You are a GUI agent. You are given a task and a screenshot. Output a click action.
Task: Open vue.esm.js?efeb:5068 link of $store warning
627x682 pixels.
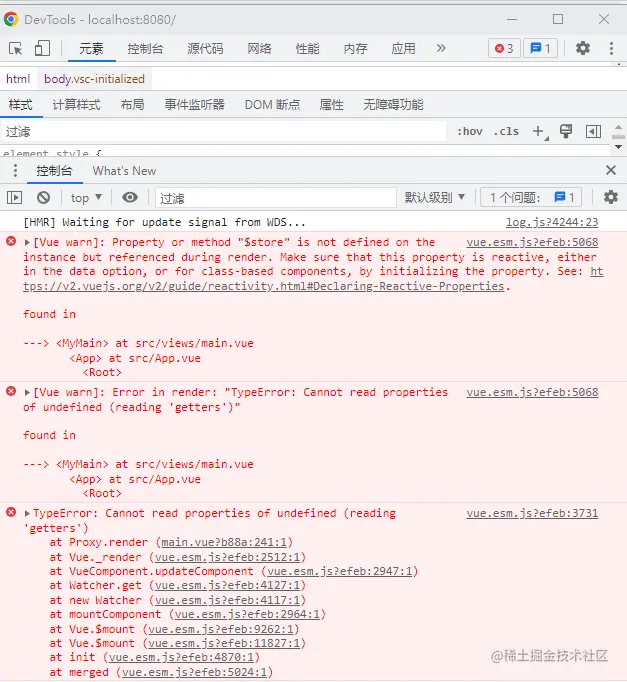532,242
